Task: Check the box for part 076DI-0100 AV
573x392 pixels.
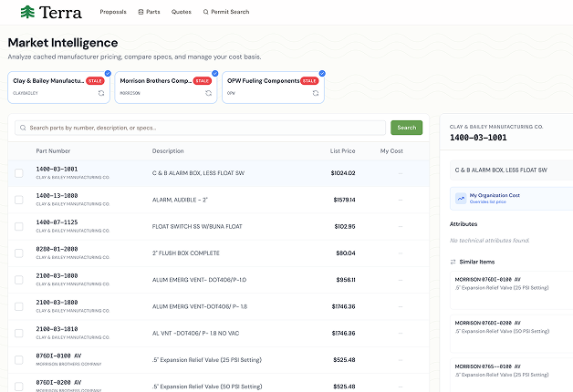Action: tap(18, 360)
